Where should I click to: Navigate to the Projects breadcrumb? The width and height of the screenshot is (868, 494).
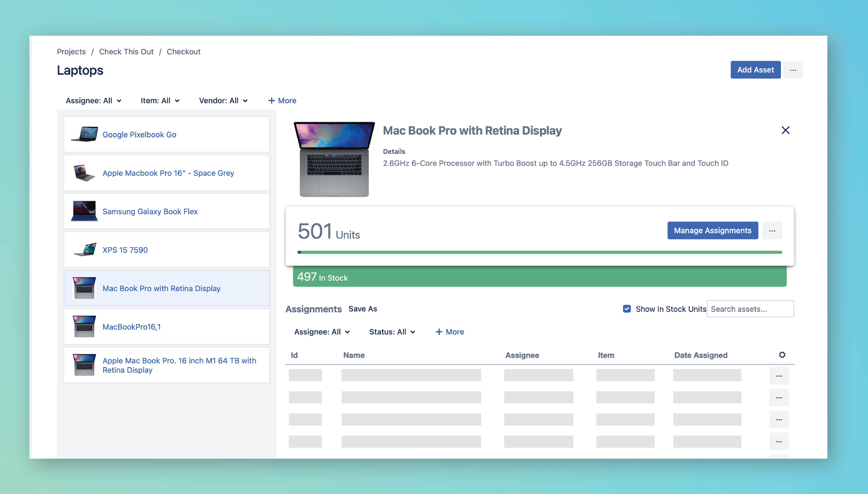(x=71, y=52)
